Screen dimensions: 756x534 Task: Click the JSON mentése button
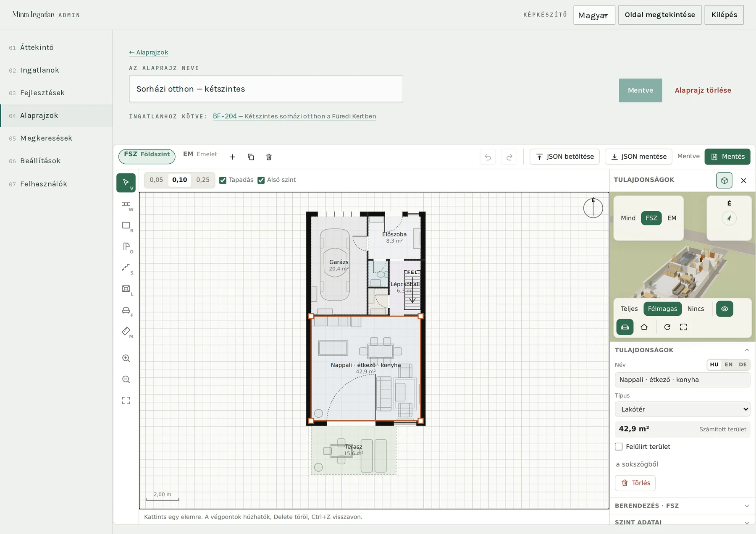click(638, 157)
